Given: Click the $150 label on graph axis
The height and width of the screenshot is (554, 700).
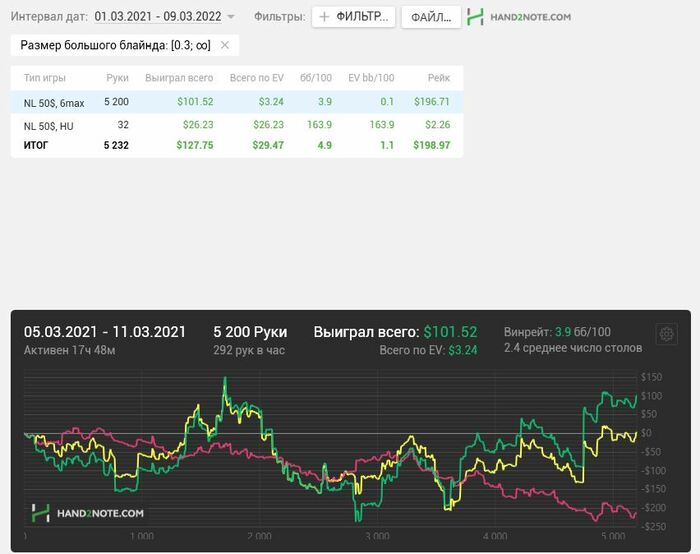Looking at the screenshot, I should (x=651, y=377).
